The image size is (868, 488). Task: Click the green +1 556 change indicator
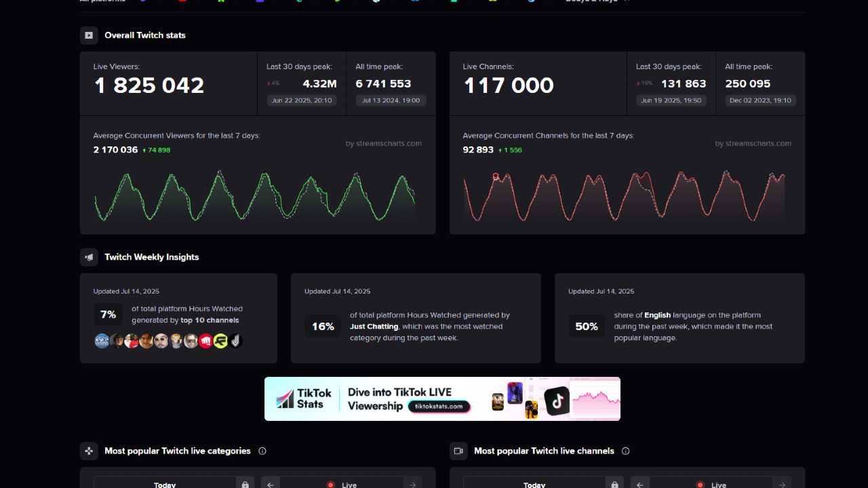click(x=510, y=150)
